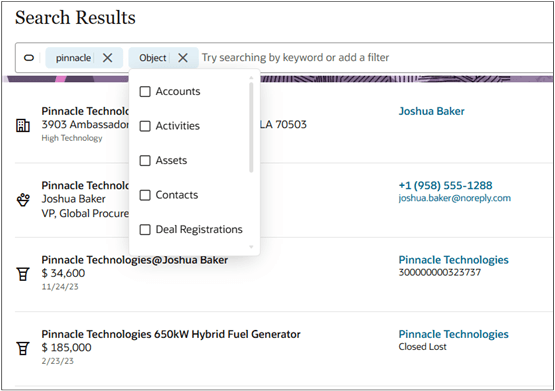This screenshot has height=391, width=555.
Task: Select the Deal Registrations checkbox
Action: tap(145, 230)
